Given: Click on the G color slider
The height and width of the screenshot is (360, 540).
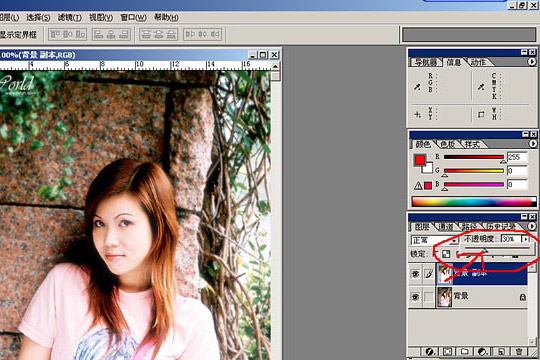Looking at the screenshot, I should tap(474, 171).
